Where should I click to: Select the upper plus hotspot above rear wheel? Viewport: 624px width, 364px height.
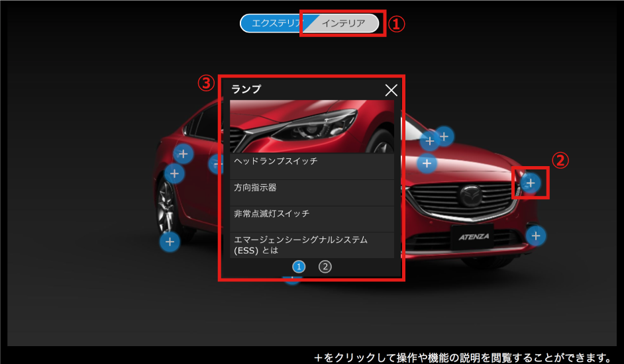183,154
